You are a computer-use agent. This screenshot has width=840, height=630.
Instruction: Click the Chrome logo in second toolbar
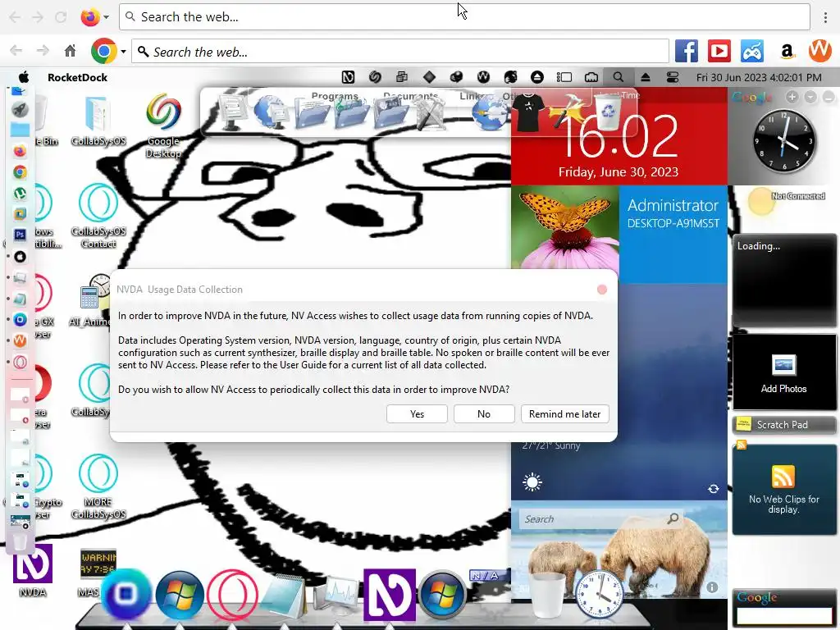[x=104, y=52]
